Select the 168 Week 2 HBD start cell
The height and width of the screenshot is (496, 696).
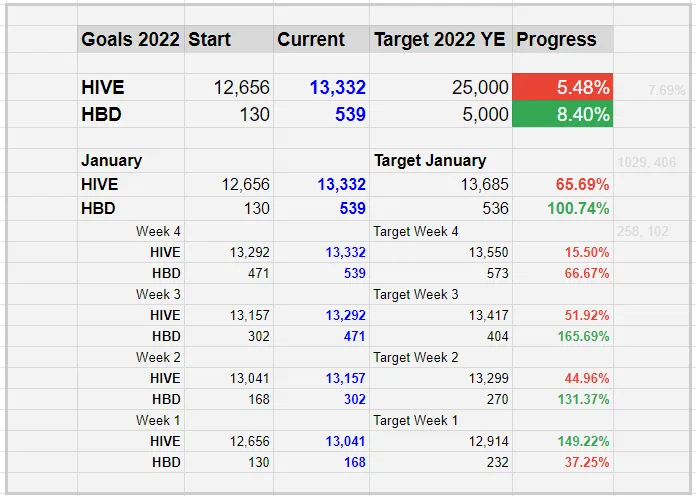coord(229,399)
